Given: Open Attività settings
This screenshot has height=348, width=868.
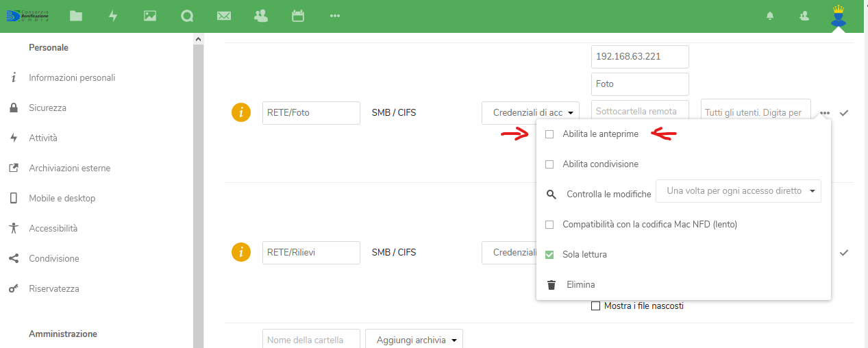Looking at the screenshot, I should pyautogui.click(x=43, y=138).
